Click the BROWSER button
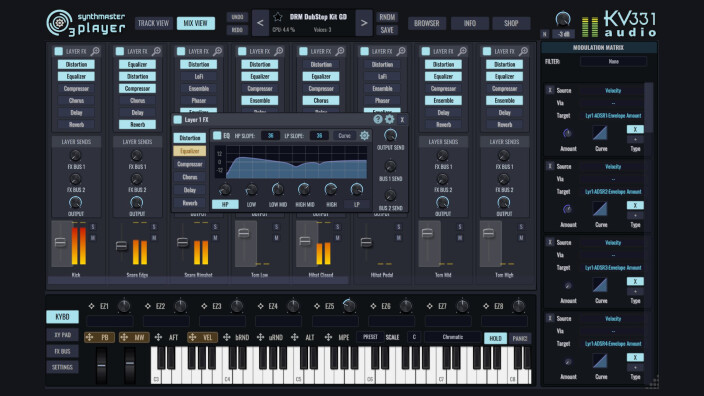The height and width of the screenshot is (396, 704). (x=427, y=23)
